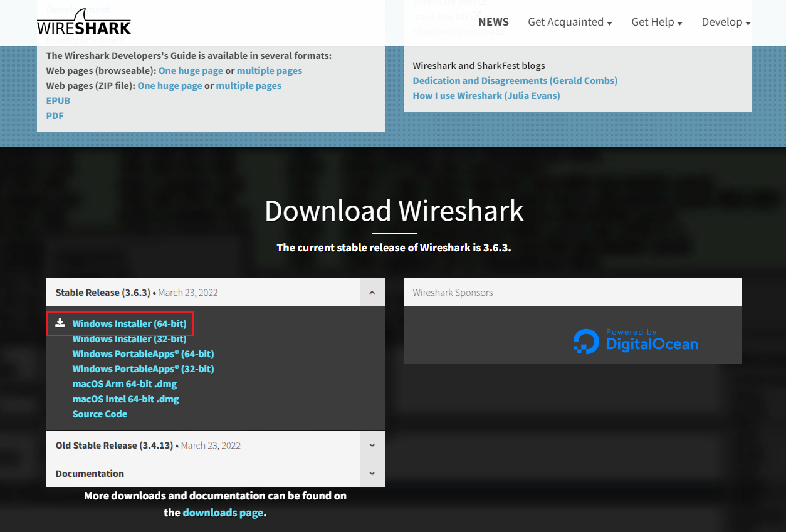Open the Source Code download link
Screen dimensions: 786x532
pos(100,414)
